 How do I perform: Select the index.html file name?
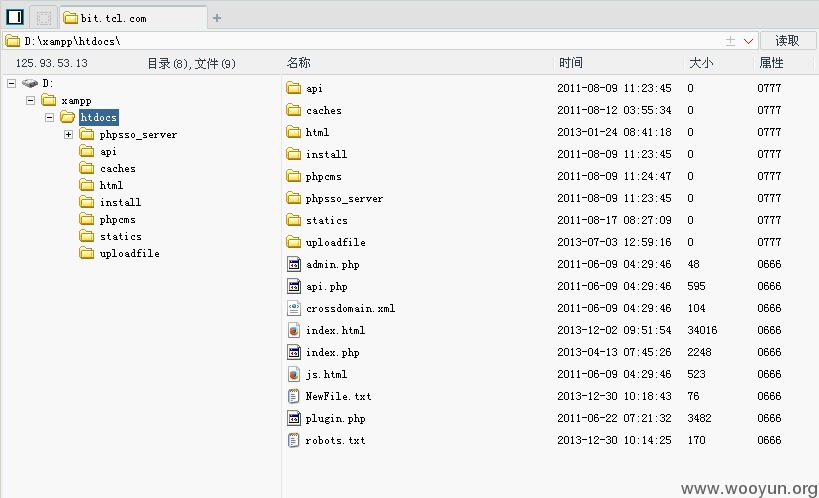(335, 330)
